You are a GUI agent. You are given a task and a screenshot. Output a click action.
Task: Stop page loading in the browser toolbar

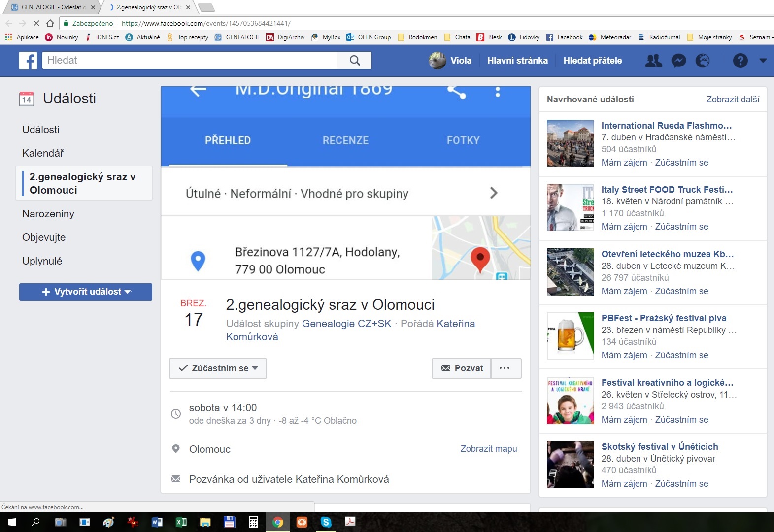(36, 23)
